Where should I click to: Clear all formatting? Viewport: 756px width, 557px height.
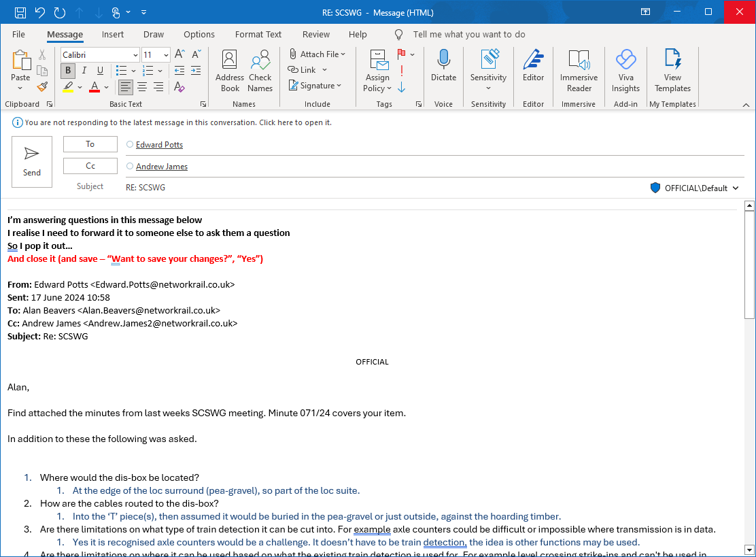tap(179, 87)
